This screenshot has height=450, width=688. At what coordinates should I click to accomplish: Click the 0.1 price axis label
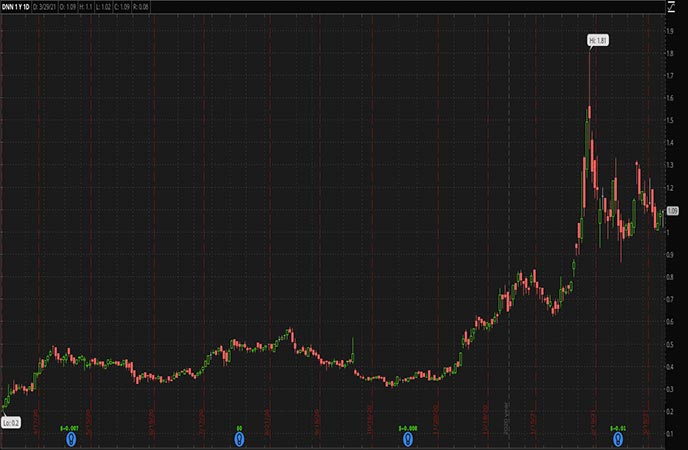click(670, 434)
